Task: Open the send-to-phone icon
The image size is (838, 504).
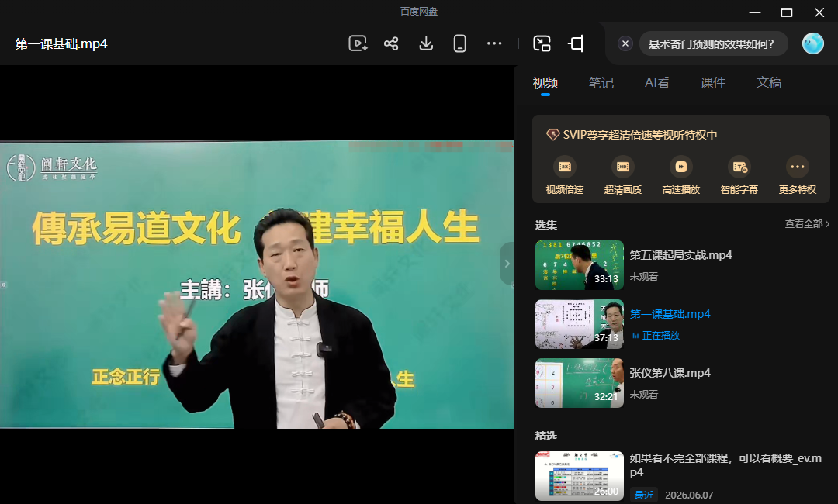Action: (x=459, y=43)
